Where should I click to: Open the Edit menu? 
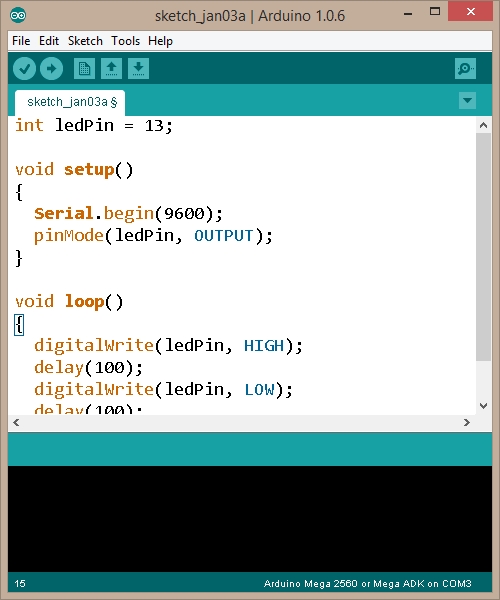point(49,41)
